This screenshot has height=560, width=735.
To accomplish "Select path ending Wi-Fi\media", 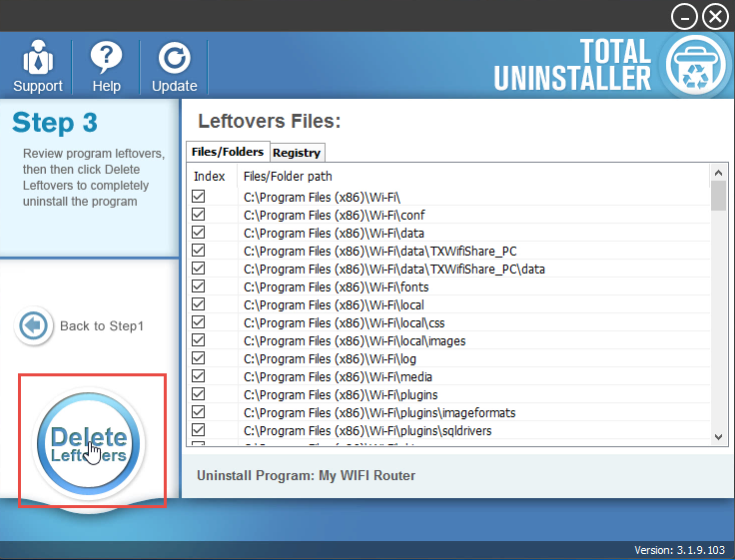I will [x=338, y=376].
